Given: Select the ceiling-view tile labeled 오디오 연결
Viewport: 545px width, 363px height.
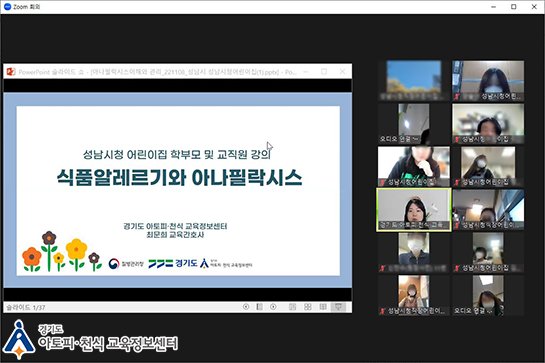Looking at the screenshot, I should [x=414, y=123].
